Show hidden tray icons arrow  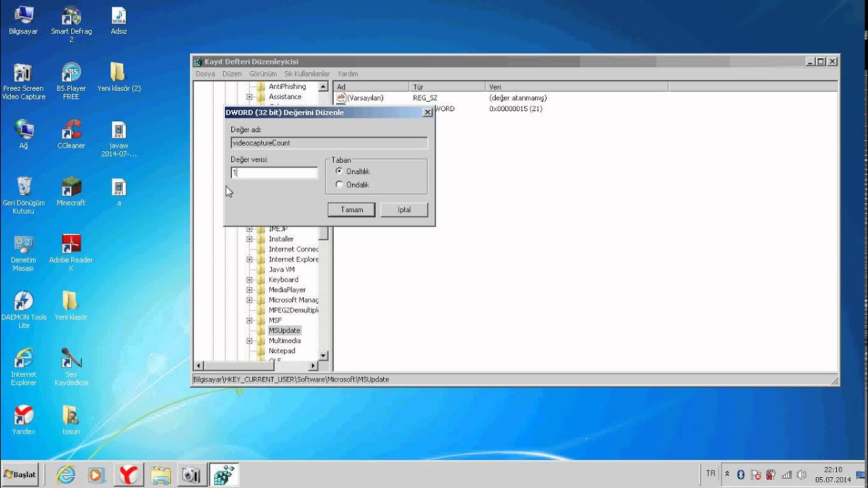point(727,474)
